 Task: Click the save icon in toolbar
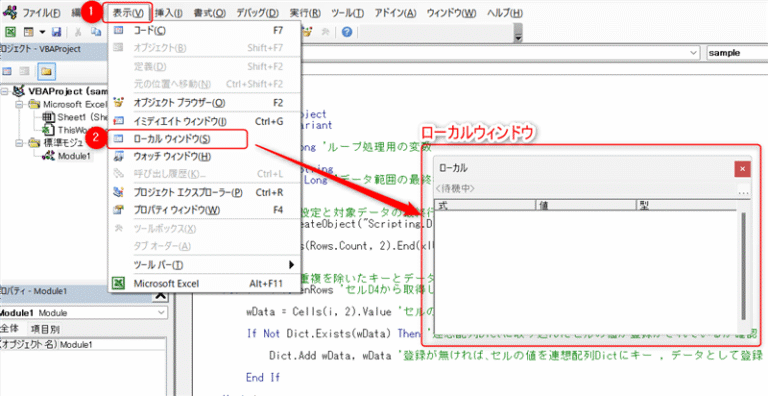[x=56, y=32]
